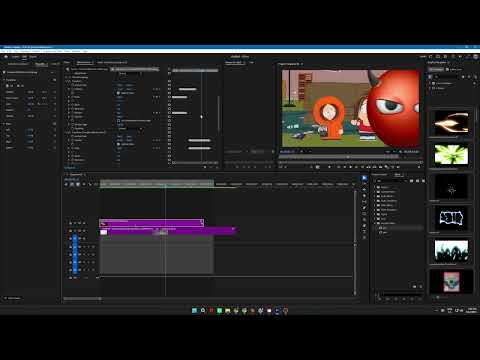
Task: Select the graffiti text template thumbnail
Action: 451,218
